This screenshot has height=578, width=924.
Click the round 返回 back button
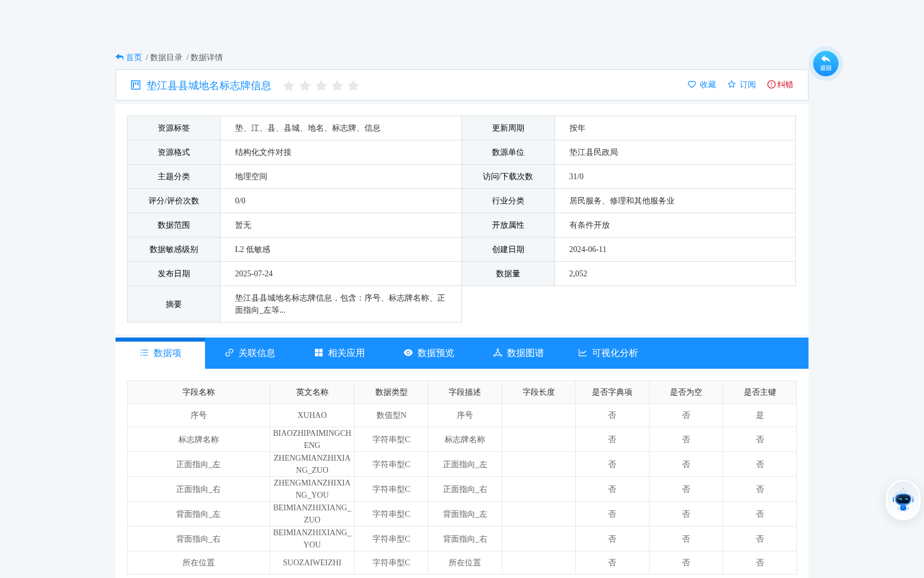click(825, 64)
